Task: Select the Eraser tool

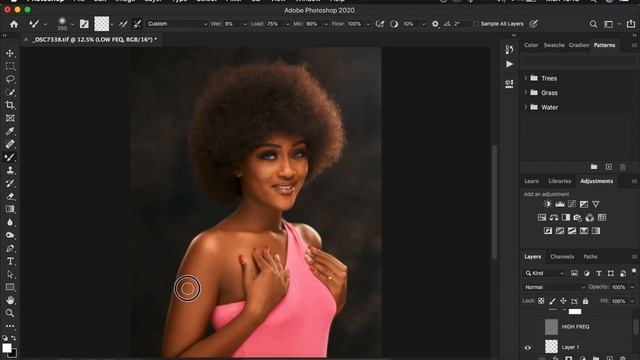Action: [10, 196]
